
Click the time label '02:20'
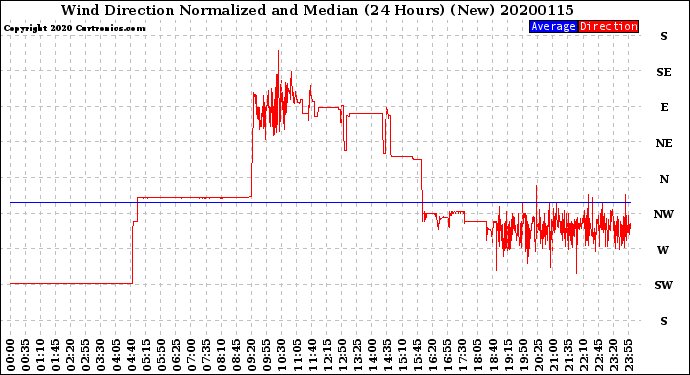tap(70, 355)
